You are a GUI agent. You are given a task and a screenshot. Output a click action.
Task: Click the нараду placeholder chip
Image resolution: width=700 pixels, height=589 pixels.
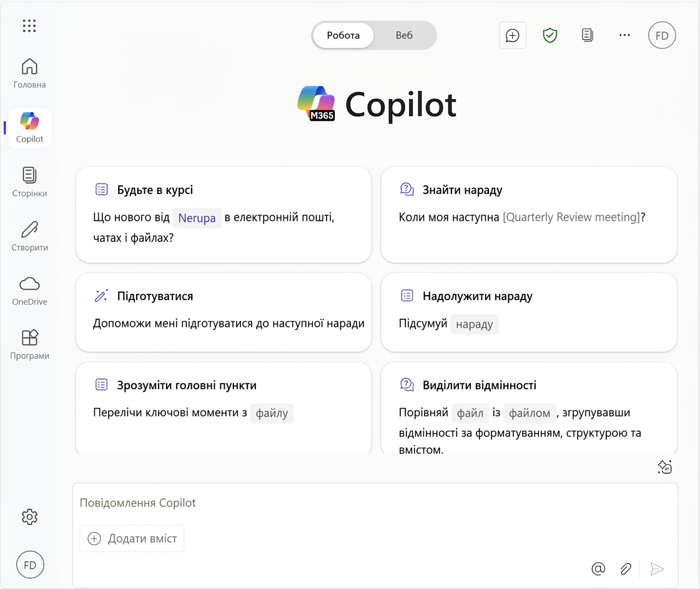coord(474,324)
